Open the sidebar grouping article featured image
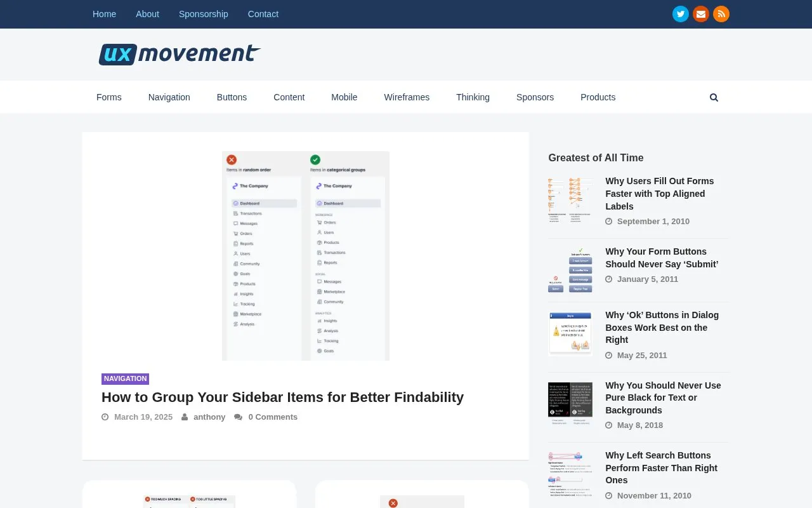The width and height of the screenshot is (812, 508). click(x=306, y=256)
